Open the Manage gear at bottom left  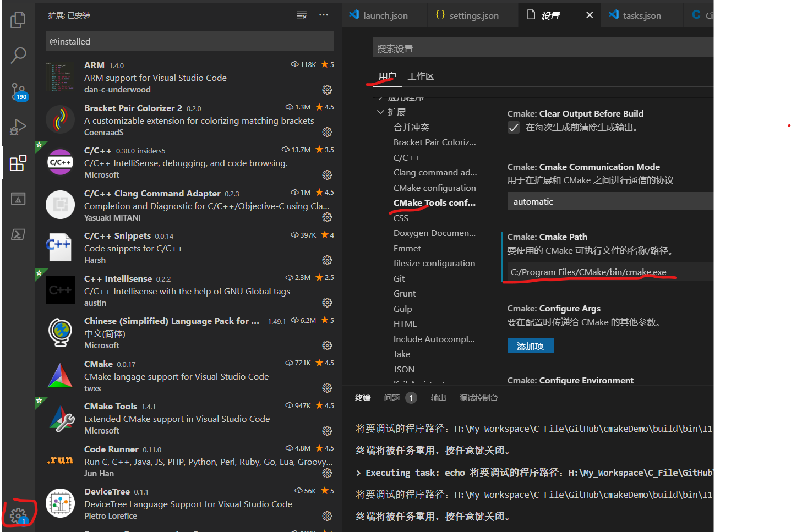pos(18,515)
